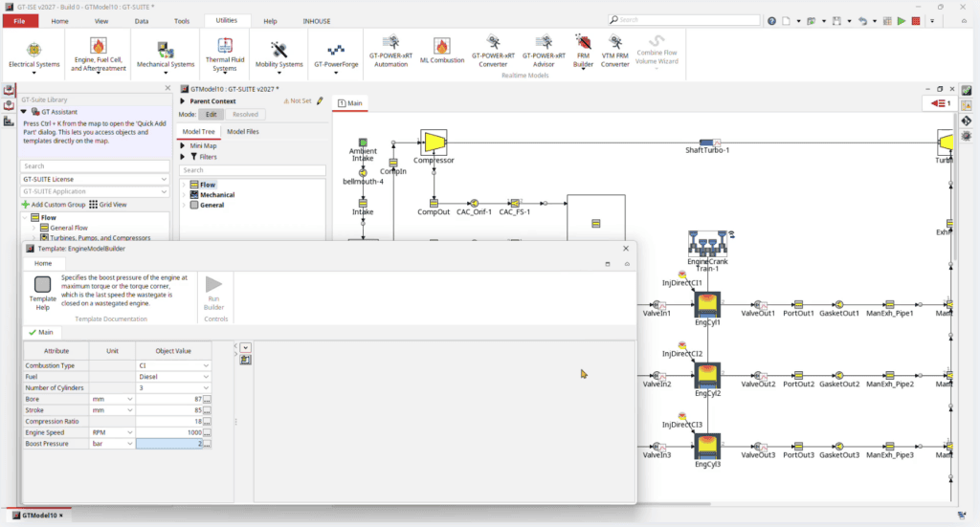Click pencil edit icon beside Not Set
This screenshot has height=527, width=980.
[320, 100]
